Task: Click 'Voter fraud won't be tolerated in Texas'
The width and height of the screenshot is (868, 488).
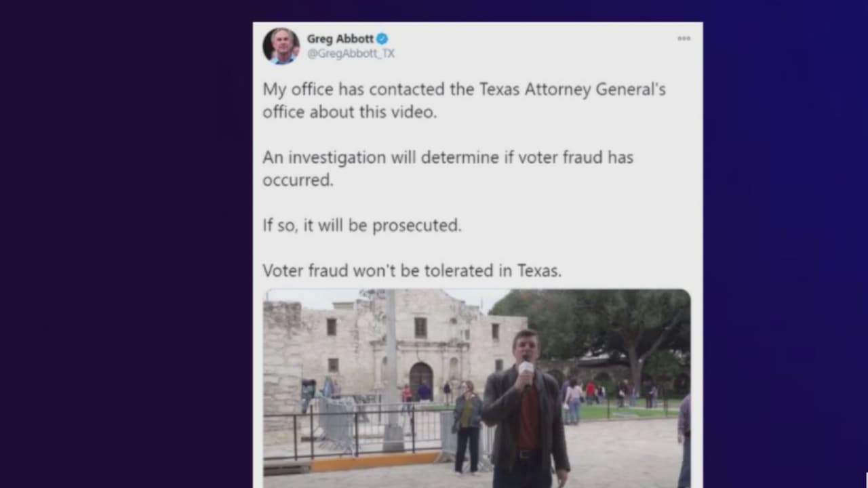Action: click(x=412, y=270)
